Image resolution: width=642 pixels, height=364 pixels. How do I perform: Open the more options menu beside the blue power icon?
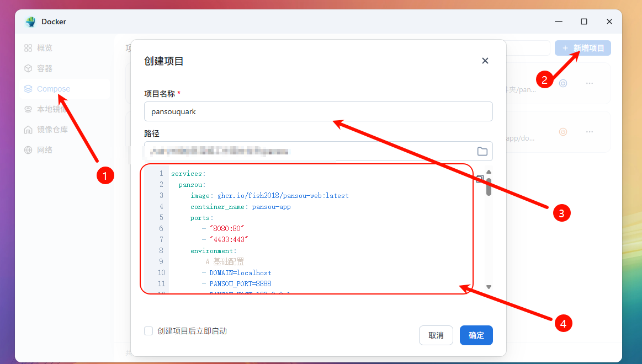point(589,83)
